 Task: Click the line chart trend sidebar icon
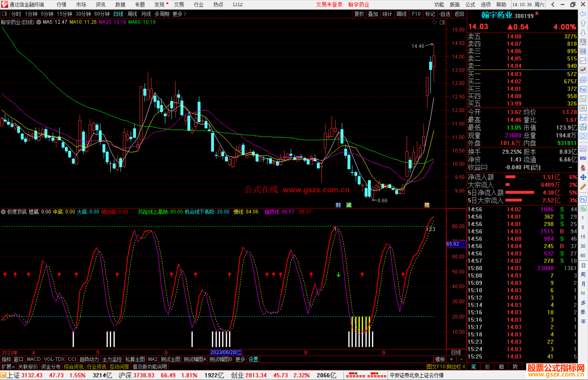pos(583,61)
